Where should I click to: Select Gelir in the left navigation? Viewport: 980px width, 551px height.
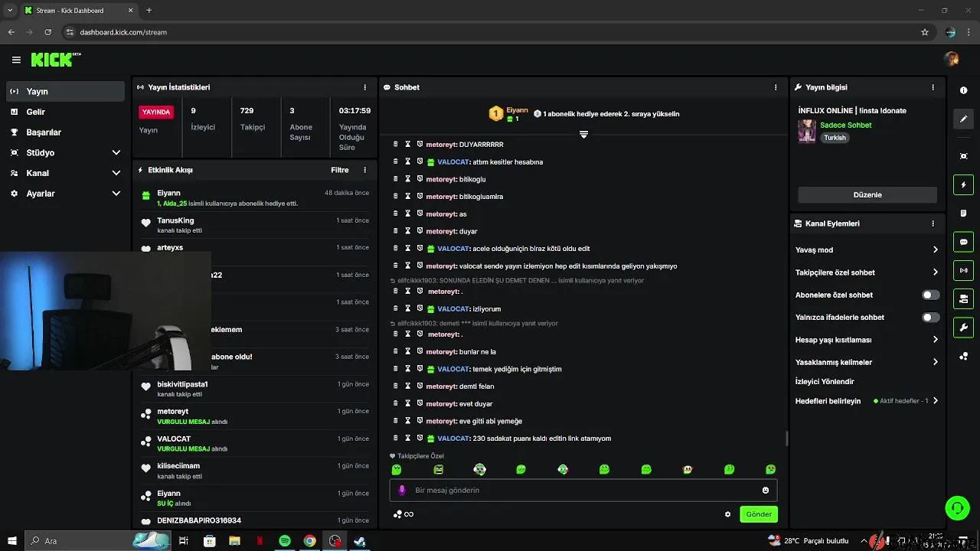[x=65, y=112]
